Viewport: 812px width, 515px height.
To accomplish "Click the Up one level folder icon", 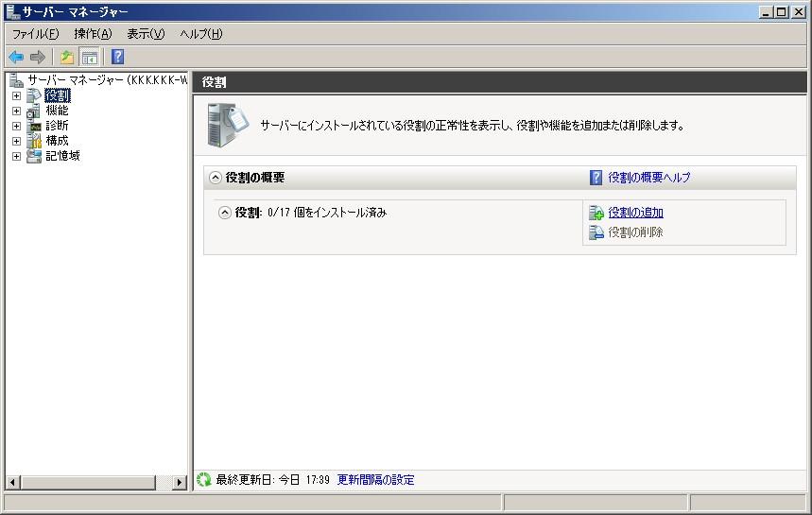I will (67, 58).
